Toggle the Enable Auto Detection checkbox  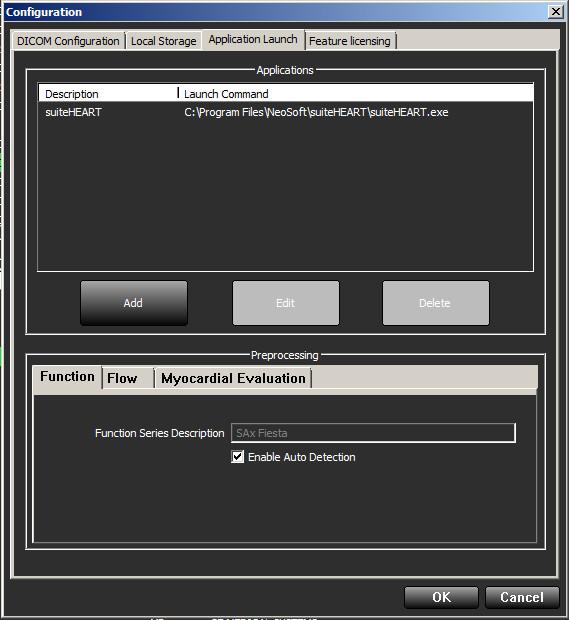pos(237,457)
